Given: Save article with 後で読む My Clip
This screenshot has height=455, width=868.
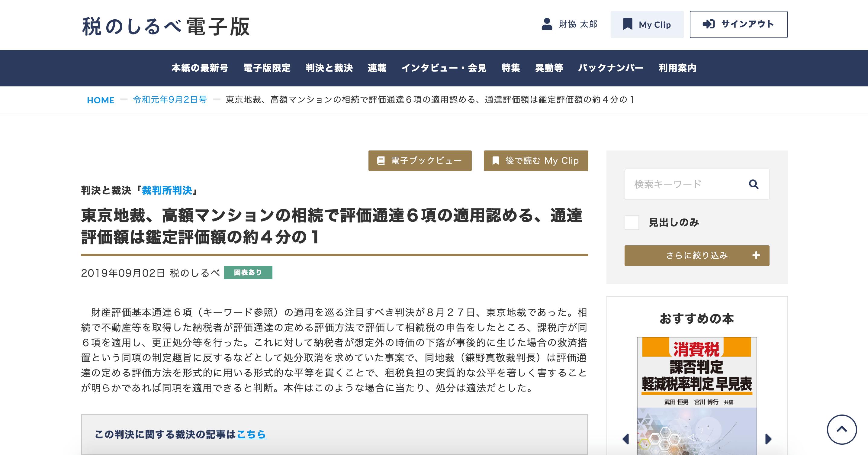Looking at the screenshot, I should pos(535,161).
